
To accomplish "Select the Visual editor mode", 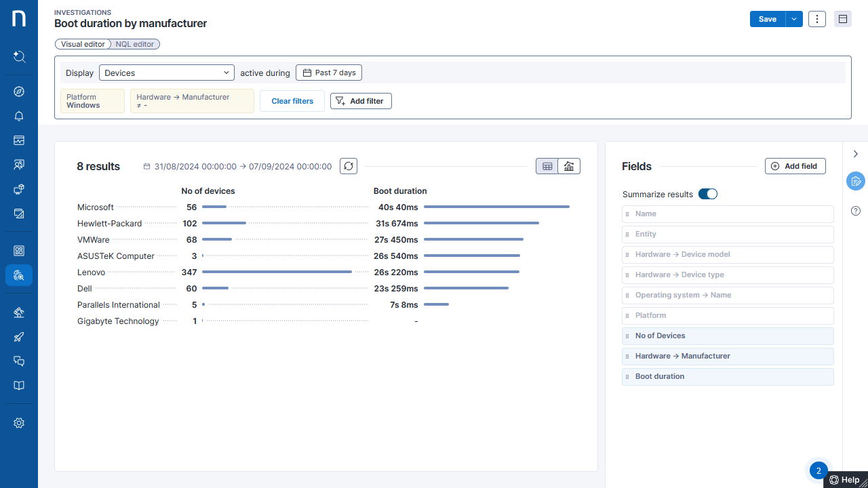I will tap(83, 44).
